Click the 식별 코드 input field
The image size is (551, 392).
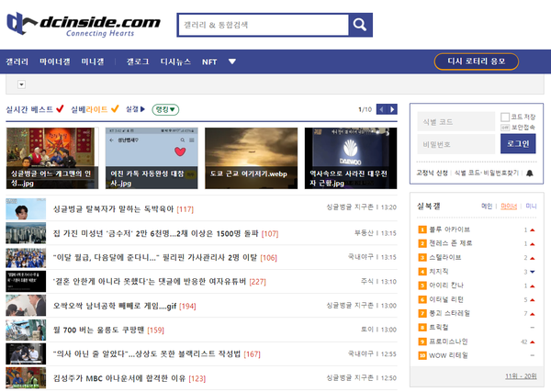(x=455, y=121)
